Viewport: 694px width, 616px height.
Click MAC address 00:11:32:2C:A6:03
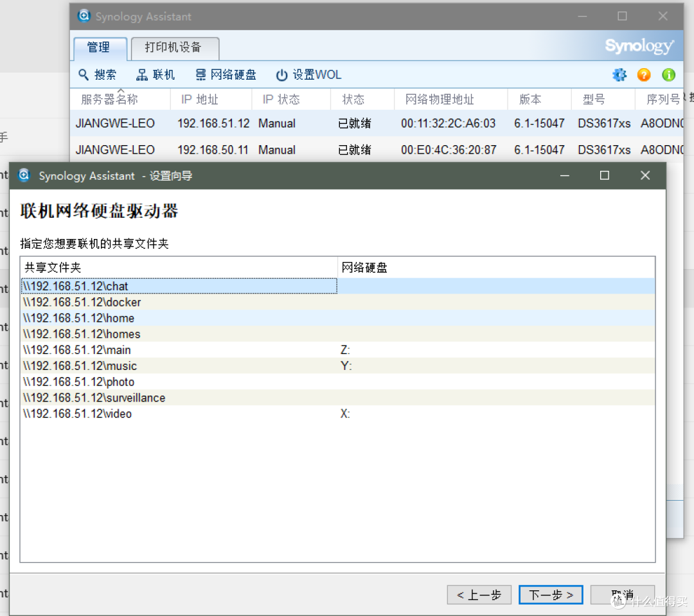point(448,123)
